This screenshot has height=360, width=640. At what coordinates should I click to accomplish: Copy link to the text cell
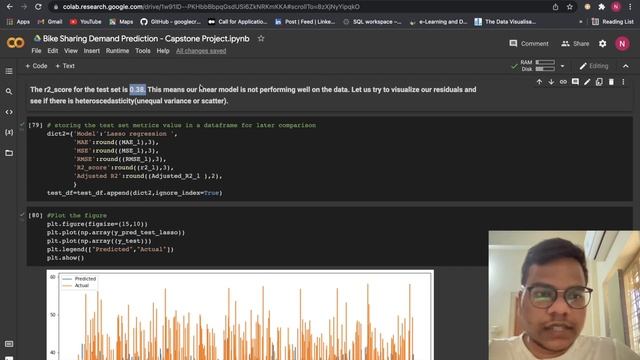click(x=563, y=82)
